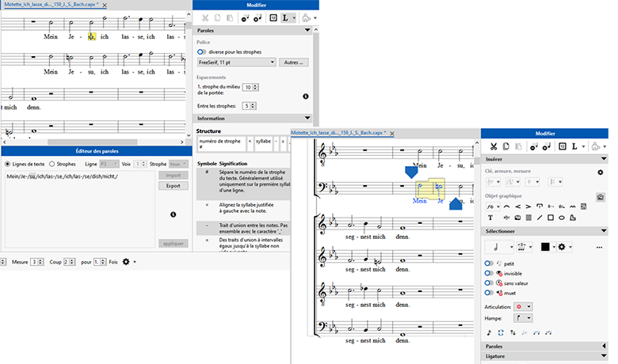
Task: Click the highlighted "su," syllable in left score
Action: pyautogui.click(x=91, y=36)
